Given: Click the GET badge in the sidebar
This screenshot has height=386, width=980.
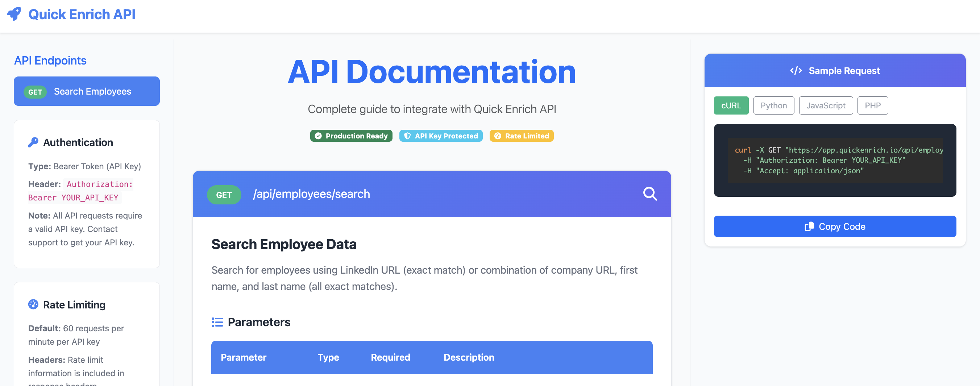Looking at the screenshot, I should click(35, 92).
